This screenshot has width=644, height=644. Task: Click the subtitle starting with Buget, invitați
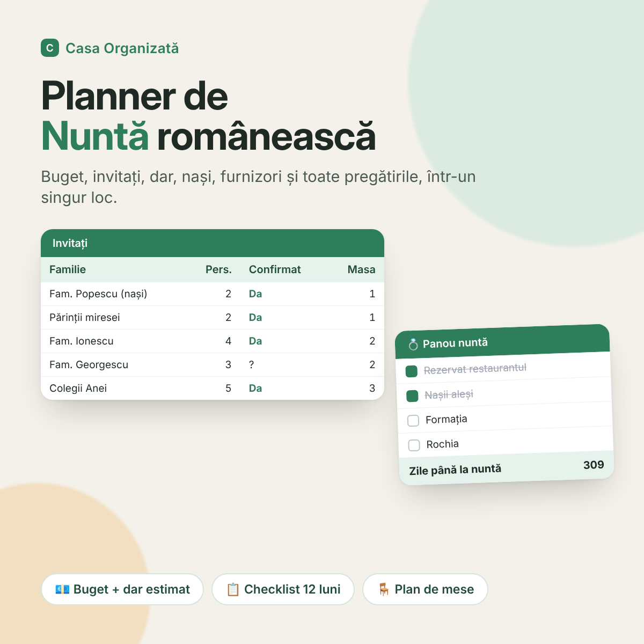click(259, 187)
